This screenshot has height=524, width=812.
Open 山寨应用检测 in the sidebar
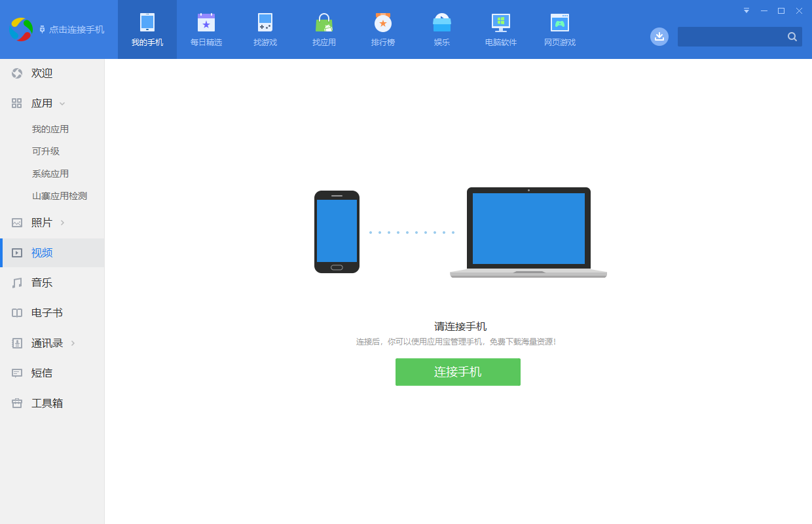60,196
